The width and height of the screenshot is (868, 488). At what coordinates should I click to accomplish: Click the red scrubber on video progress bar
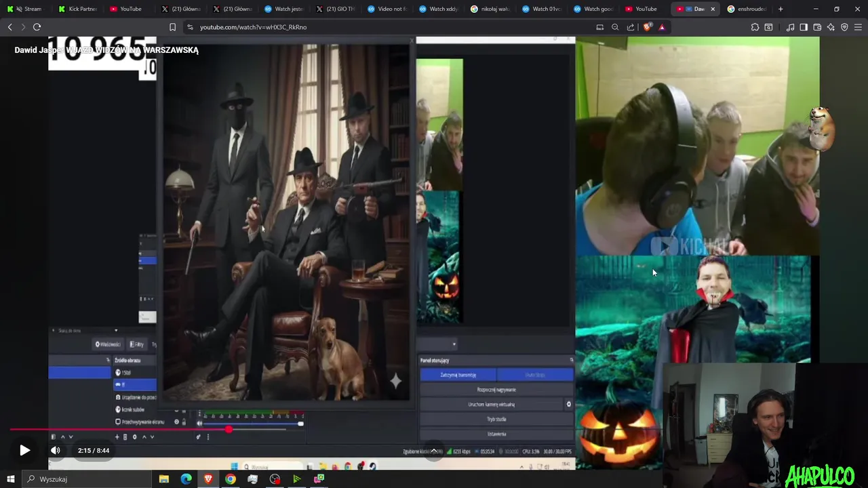pos(229,429)
